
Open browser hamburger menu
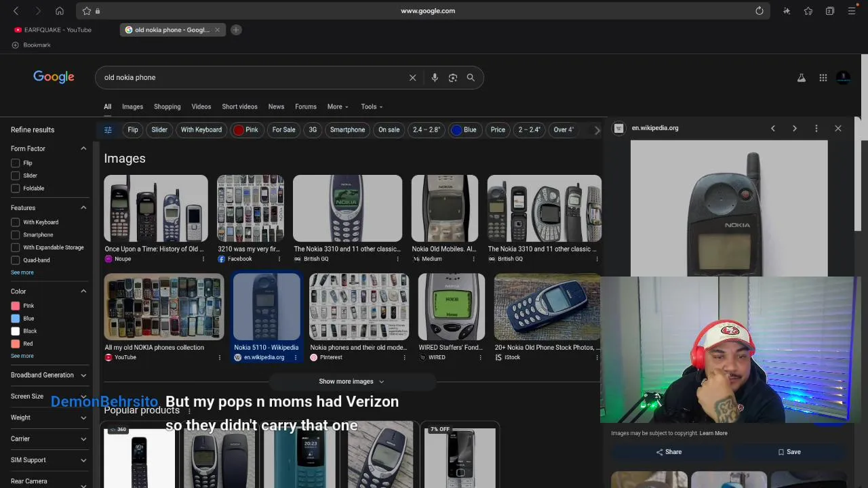(x=852, y=11)
